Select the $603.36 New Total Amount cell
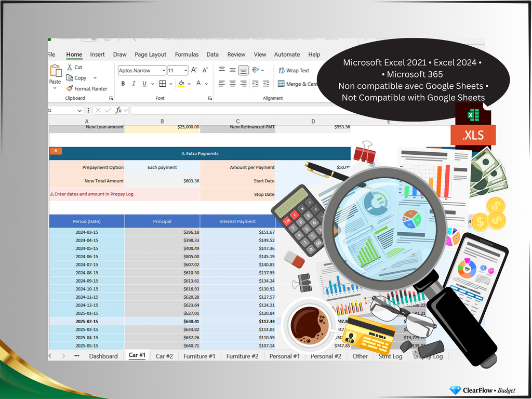532x399 pixels. [x=162, y=181]
